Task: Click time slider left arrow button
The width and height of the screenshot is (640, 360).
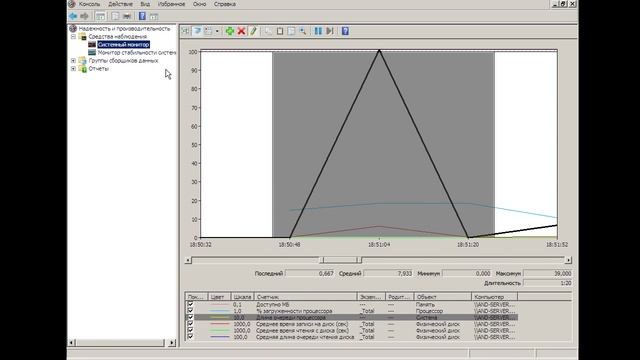Action: click(x=188, y=260)
